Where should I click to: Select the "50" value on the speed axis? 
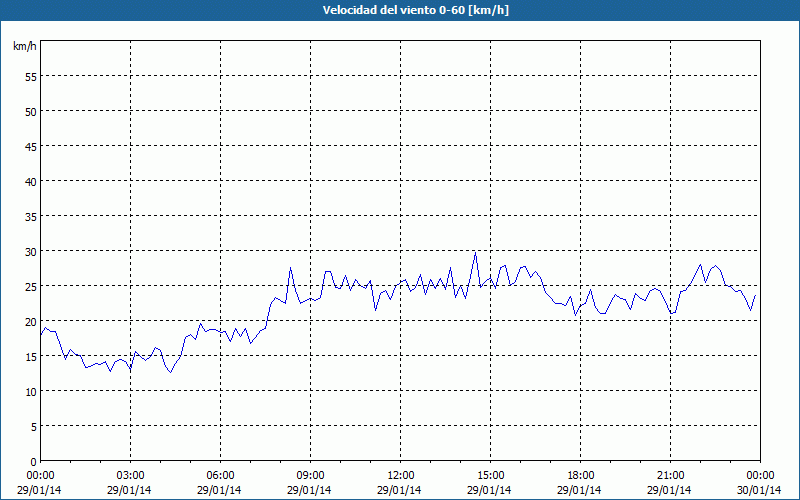point(31,112)
